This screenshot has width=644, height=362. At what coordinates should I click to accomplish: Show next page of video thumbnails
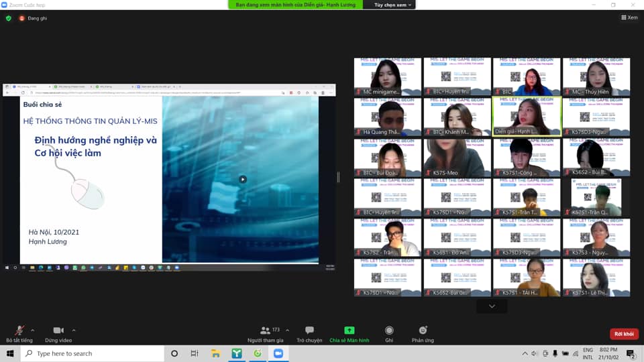tap(492, 306)
